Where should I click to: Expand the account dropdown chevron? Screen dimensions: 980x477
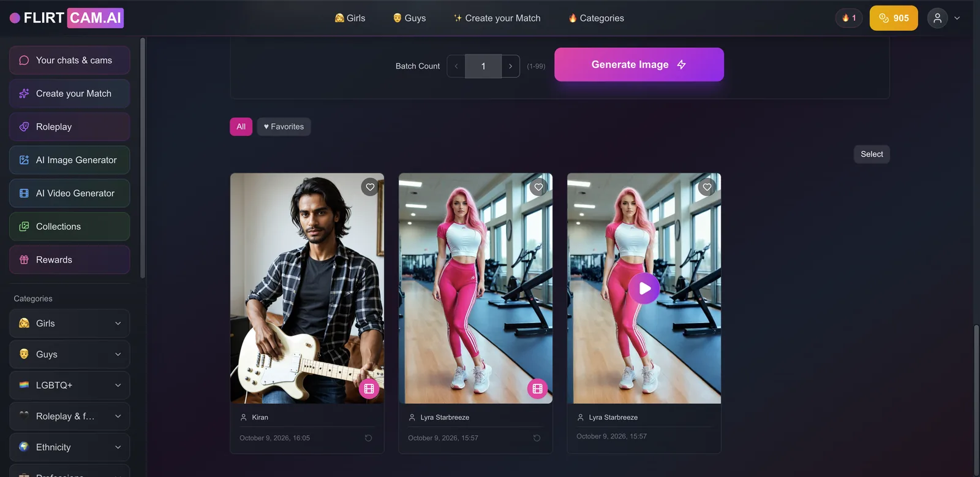click(957, 18)
